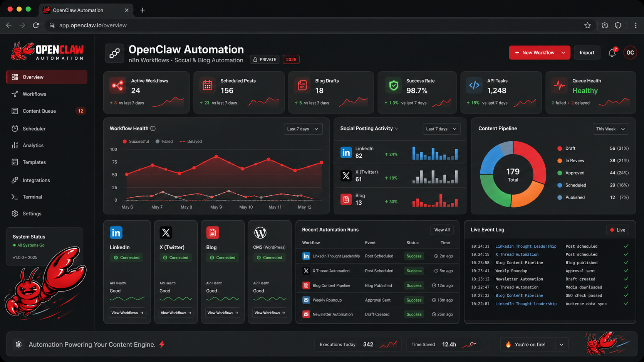Viewport: 644px width, 362px height.
Task: Open the Scheduler from the sidebar
Action: (x=15, y=128)
